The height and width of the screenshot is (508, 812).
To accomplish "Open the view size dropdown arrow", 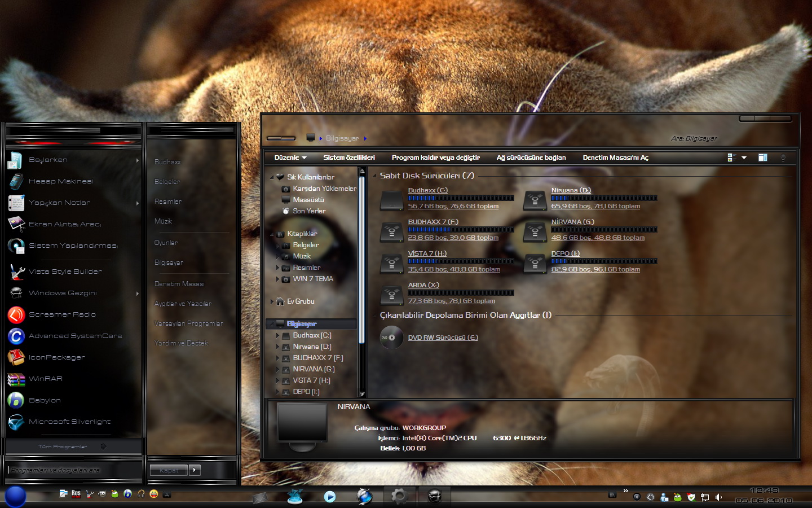I will [745, 158].
